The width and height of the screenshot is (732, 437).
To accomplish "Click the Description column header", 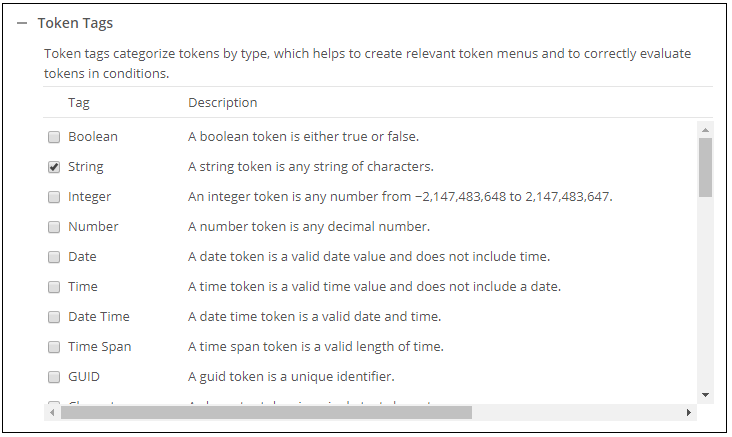I will [x=222, y=103].
